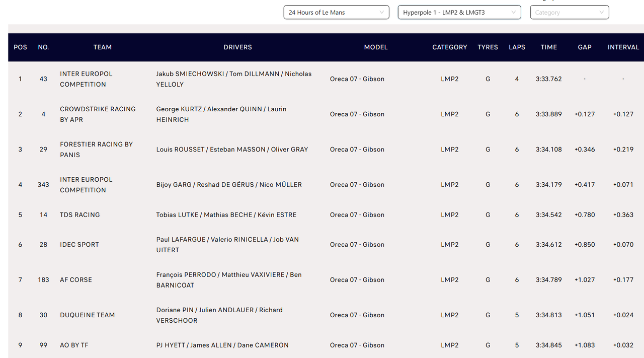
Task: Click the lap time 3:34.612
Action: (x=549, y=245)
